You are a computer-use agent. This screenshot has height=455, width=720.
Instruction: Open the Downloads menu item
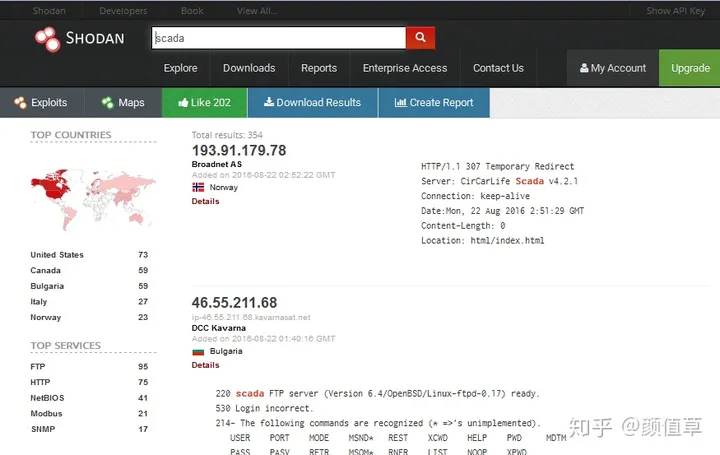pos(249,68)
